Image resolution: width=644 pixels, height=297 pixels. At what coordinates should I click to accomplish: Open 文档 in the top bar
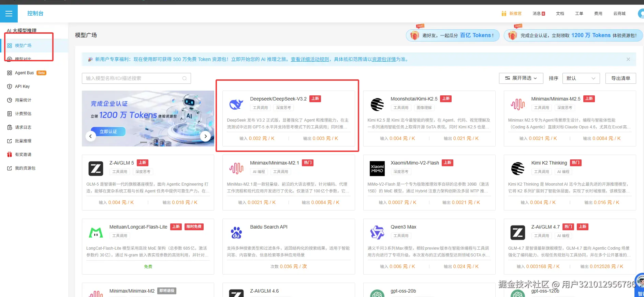pos(560,14)
